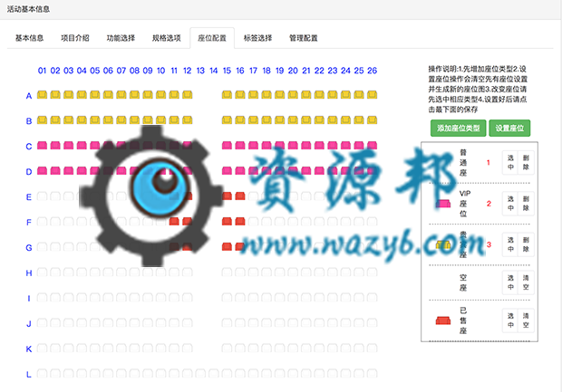Select empty seat in row L column 26
Viewport: 562px width, 392px height.
(372, 373)
